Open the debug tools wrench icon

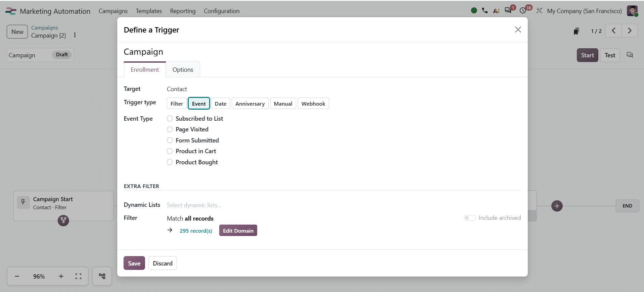pos(539,11)
